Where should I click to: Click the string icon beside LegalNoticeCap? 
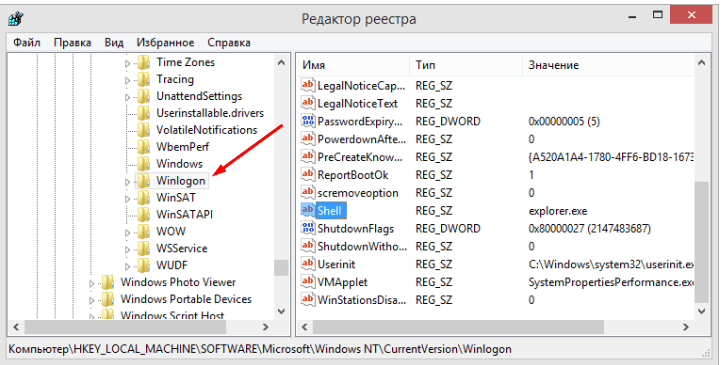pyautogui.click(x=308, y=85)
